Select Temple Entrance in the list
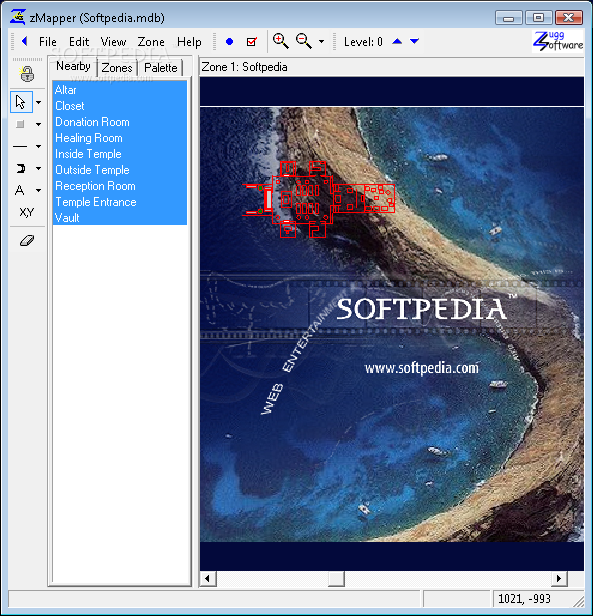 pyautogui.click(x=120, y=202)
